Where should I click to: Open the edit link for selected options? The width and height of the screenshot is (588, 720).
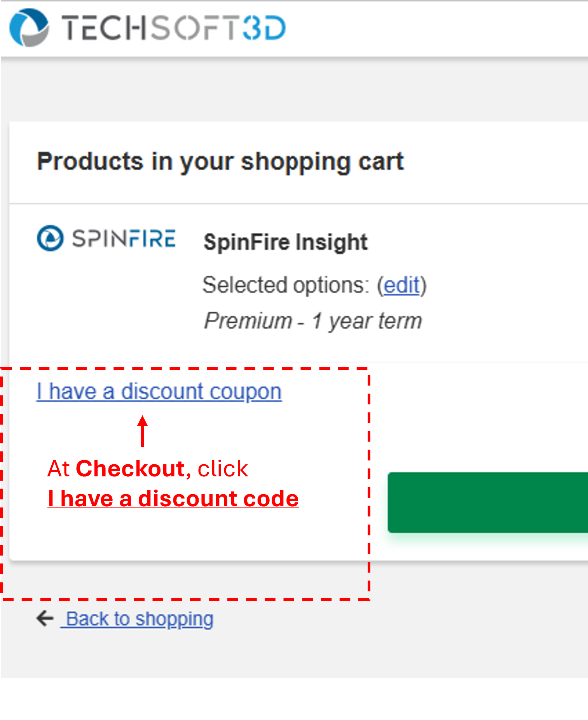tap(402, 285)
